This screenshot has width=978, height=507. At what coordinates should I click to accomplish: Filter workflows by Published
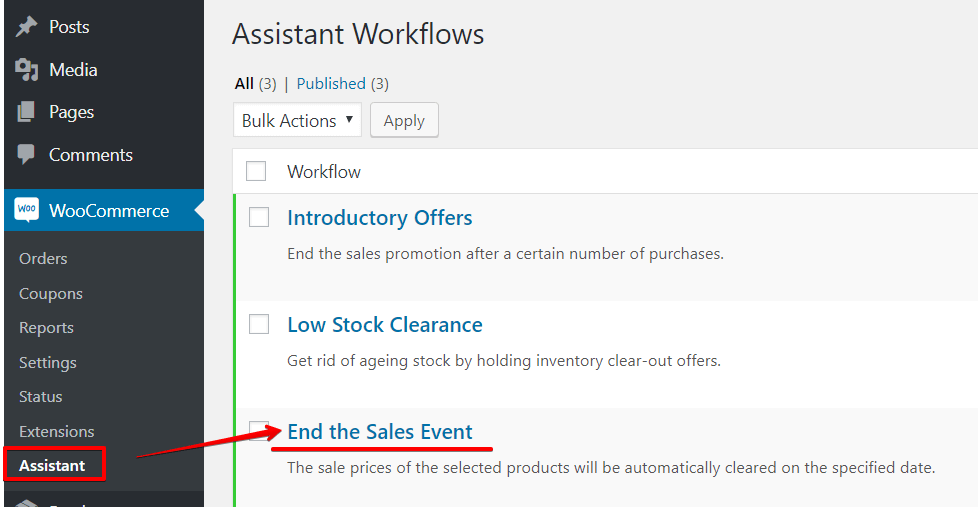tap(331, 84)
